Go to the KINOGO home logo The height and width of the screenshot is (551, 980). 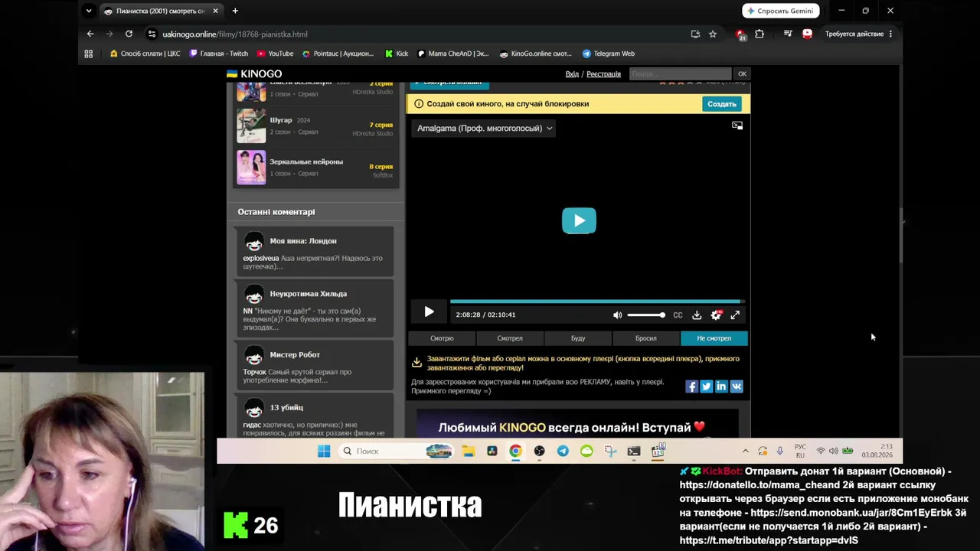(x=254, y=74)
